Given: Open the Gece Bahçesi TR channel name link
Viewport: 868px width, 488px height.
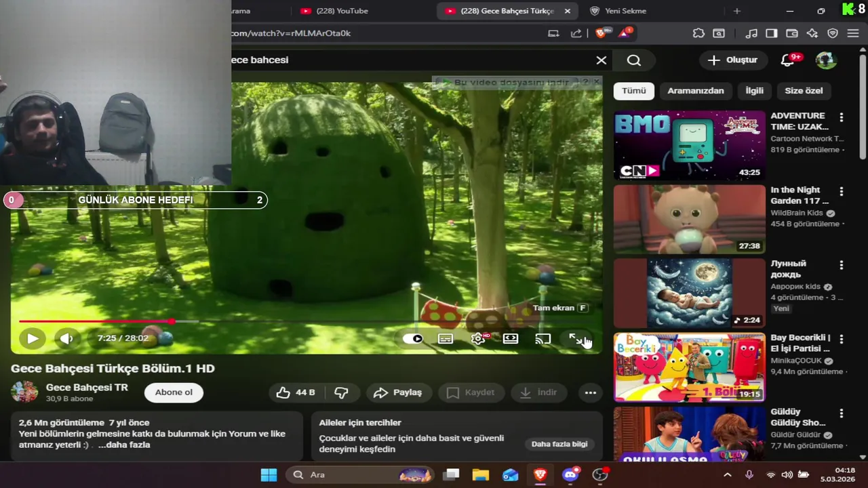Looking at the screenshot, I should [x=87, y=387].
